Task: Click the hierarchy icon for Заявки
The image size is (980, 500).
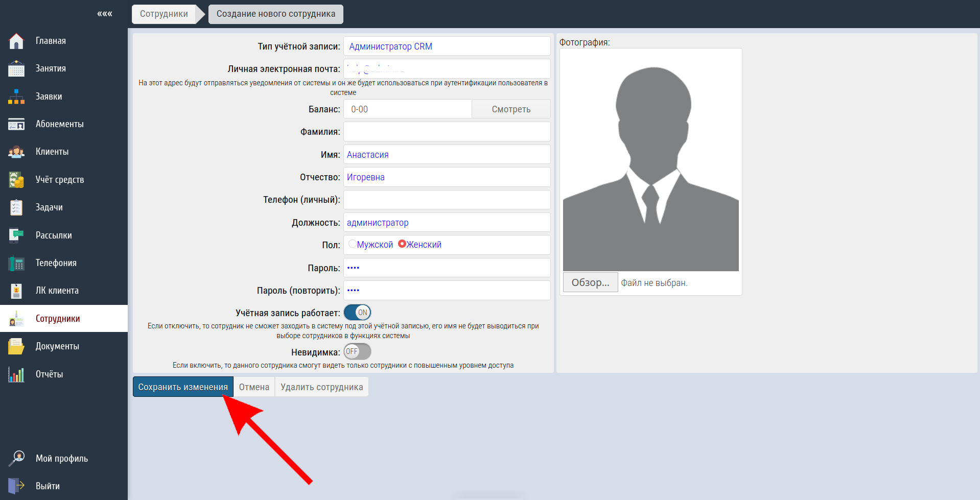Action: pyautogui.click(x=16, y=97)
